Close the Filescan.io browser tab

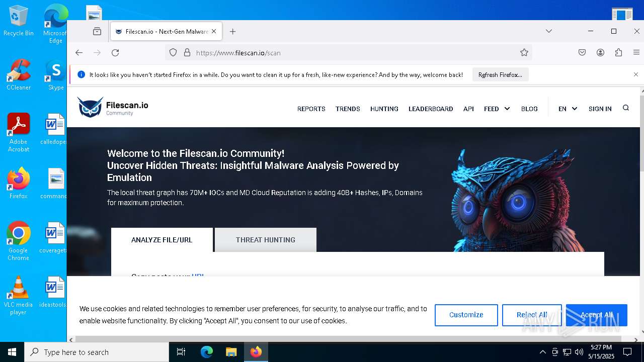tap(214, 31)
